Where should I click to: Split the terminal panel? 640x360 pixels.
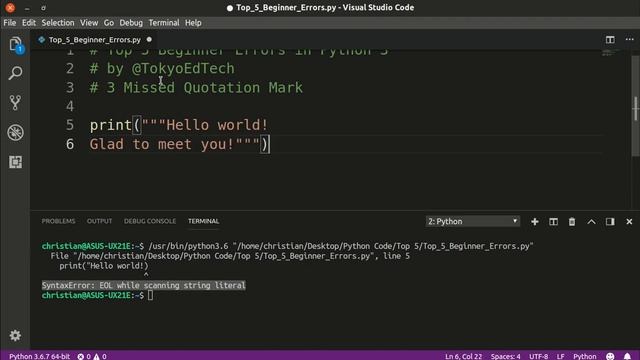click(553, 222)
